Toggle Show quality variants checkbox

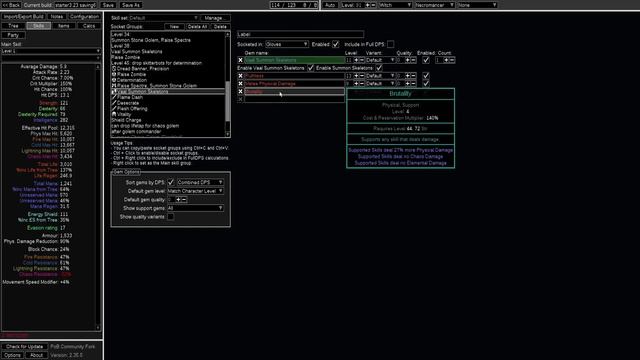[x=171, y=217]
